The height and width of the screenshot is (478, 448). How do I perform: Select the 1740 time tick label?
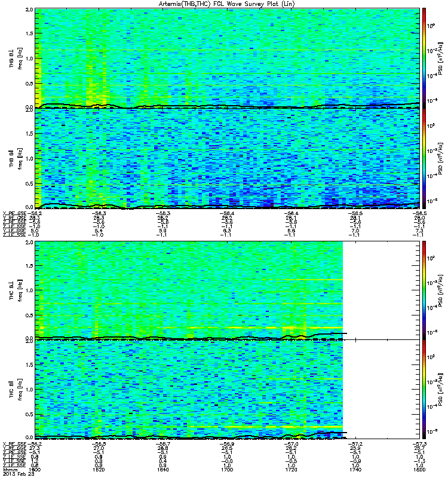355,470
